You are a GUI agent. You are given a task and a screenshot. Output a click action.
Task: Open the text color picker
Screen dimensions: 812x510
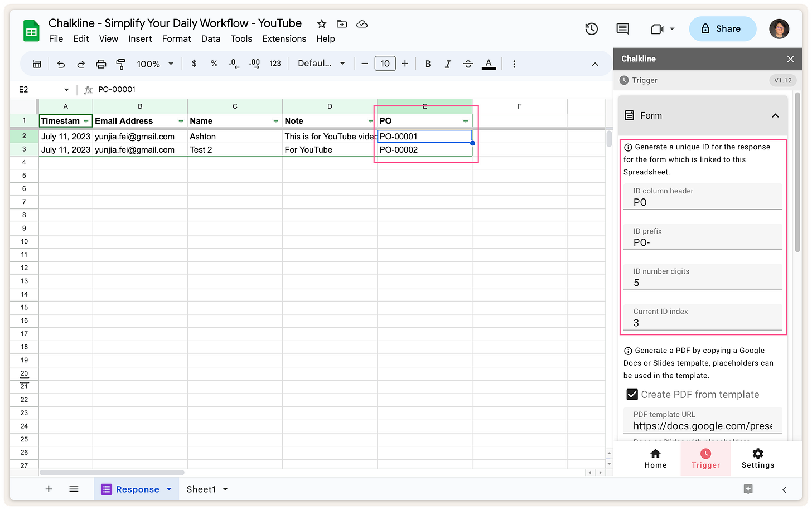click(x=489, y=64)
